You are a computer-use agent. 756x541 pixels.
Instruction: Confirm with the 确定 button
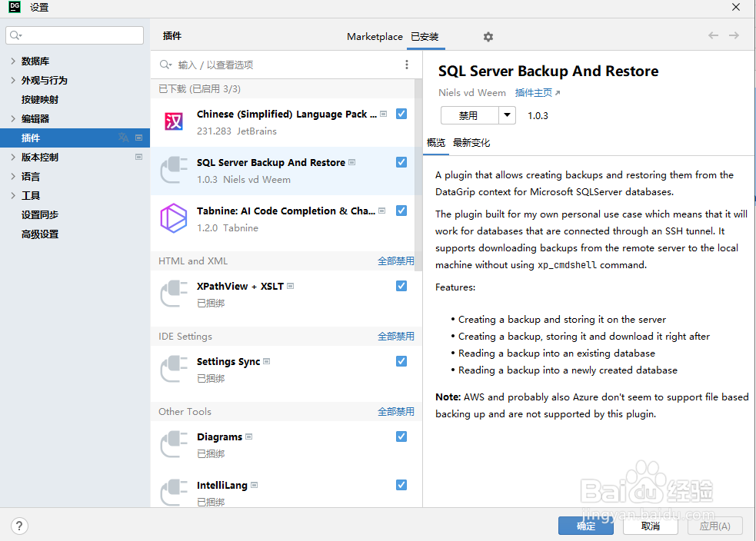pyautogui.click(x=586, y=526)
